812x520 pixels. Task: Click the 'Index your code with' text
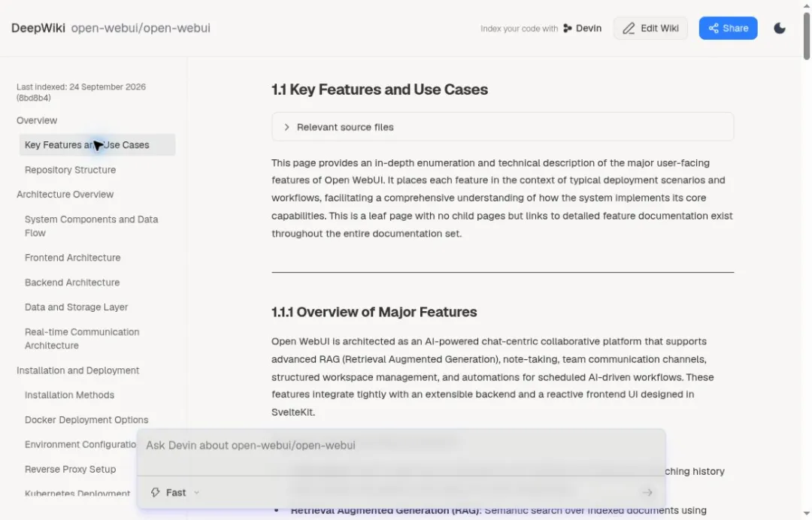[x=519, y=29]
